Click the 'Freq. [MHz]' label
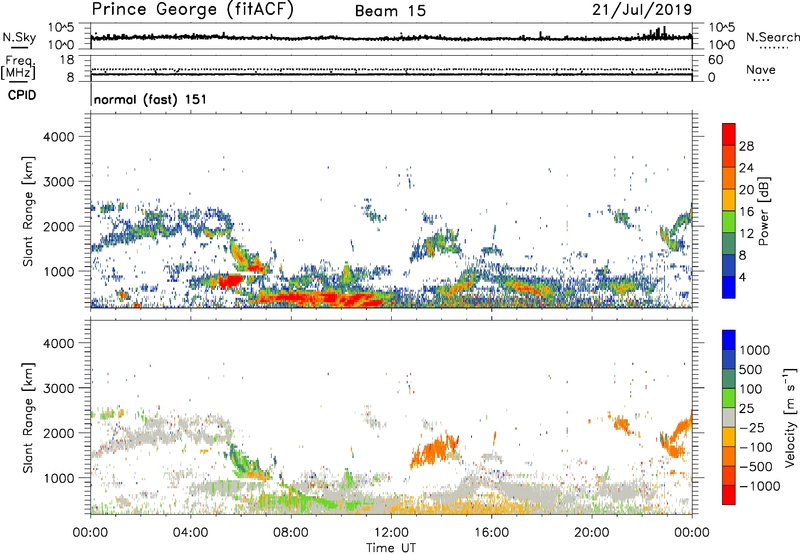Image resolution: width=800 pixels, height=554 pixels. [18, 67]
